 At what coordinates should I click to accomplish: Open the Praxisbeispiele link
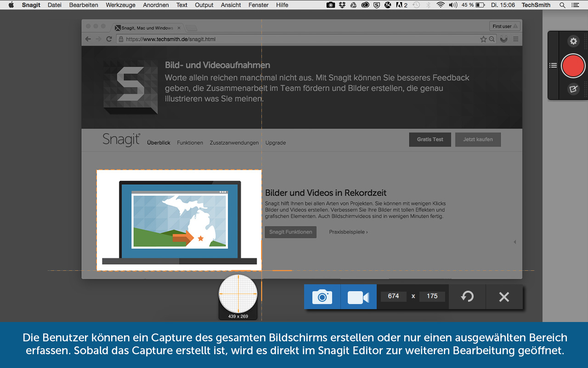tap(348, 232)
